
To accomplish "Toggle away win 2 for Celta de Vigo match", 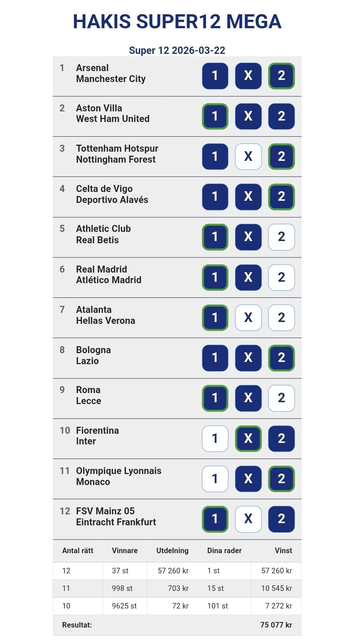I will click(281, 197).
